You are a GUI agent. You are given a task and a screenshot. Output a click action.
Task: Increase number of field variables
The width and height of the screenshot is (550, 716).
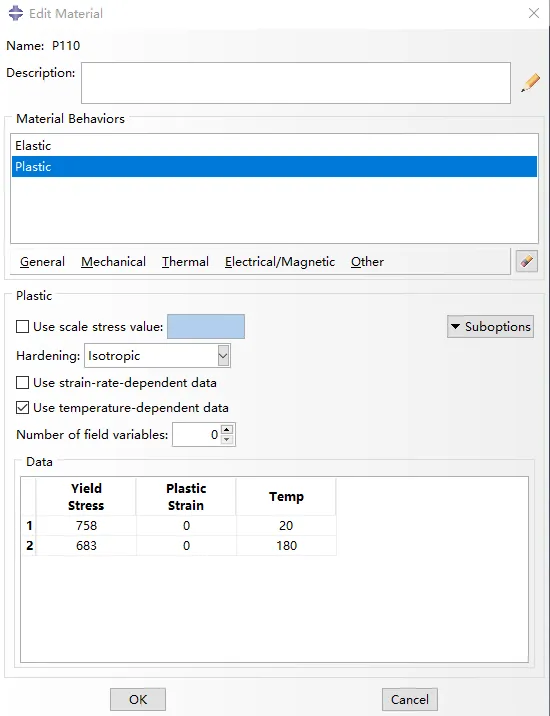point(227,429)
